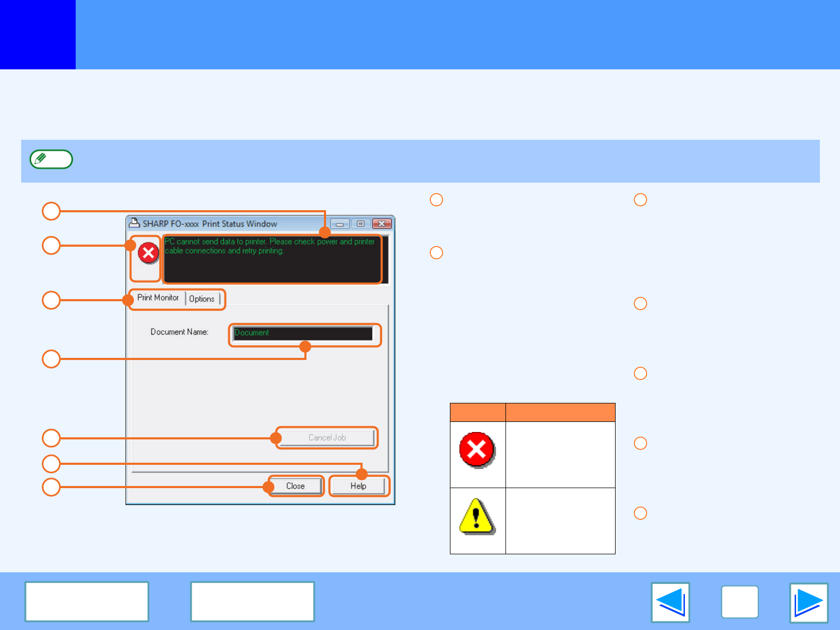Click the dark blue square at top-left
The image size is (840, 630).
pyautogui.click(x=38, y=34)
